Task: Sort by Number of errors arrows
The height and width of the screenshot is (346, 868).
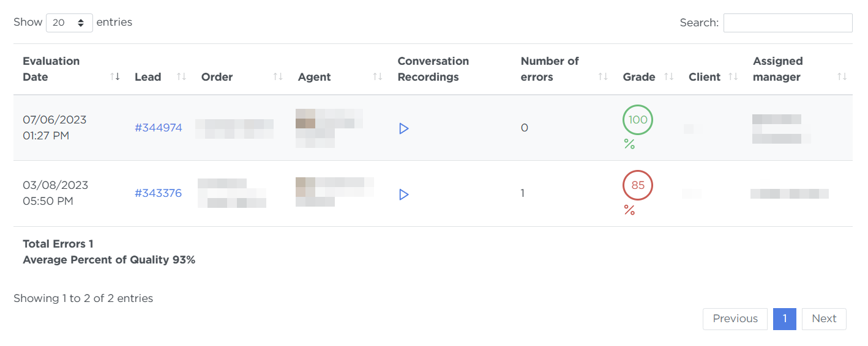Action: [x=603, y=76]
